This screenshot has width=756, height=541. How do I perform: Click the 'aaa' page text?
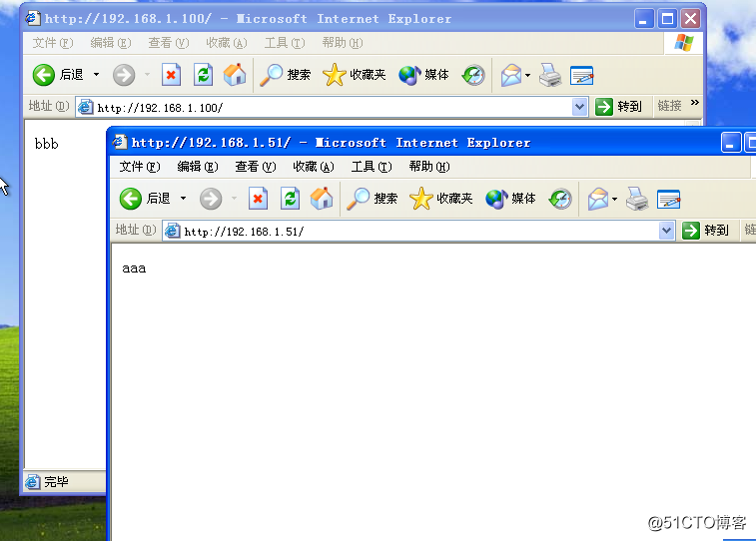pos(134,269)
